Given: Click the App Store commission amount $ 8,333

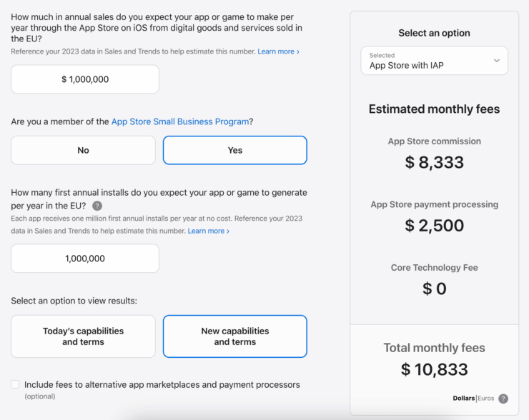Looking at the screenshot, I should coord(434,162).
